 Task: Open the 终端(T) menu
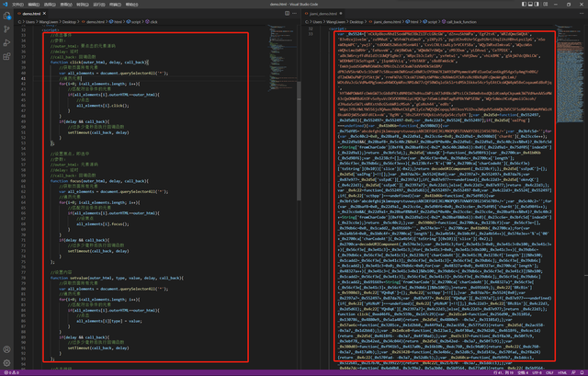pos(115,5)
